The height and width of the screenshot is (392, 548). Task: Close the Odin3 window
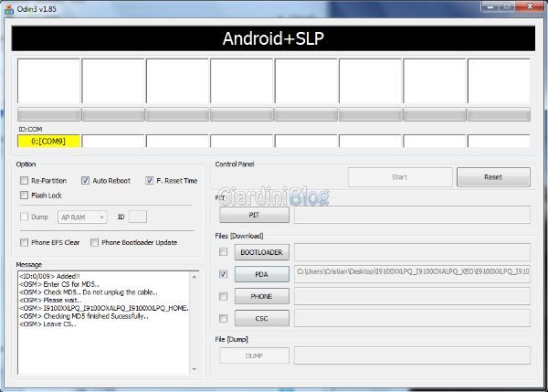tap(530, 6)
